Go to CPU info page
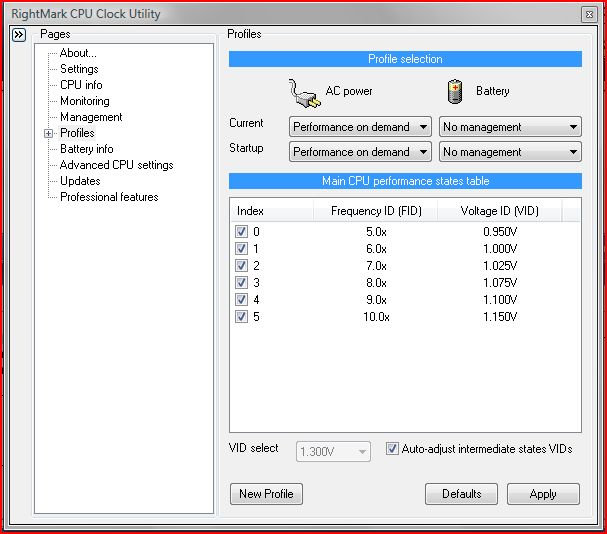Screen dimensions: 607x534 [x=81, y=85]
